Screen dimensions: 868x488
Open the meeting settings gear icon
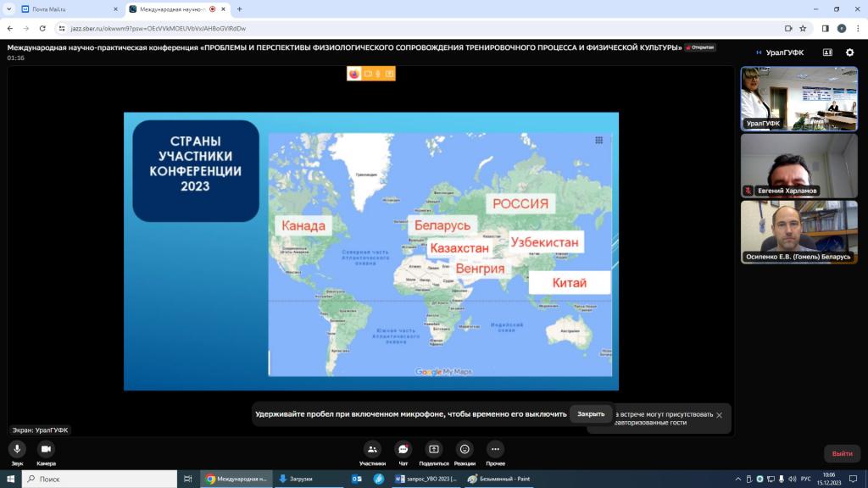click(849, 53)
